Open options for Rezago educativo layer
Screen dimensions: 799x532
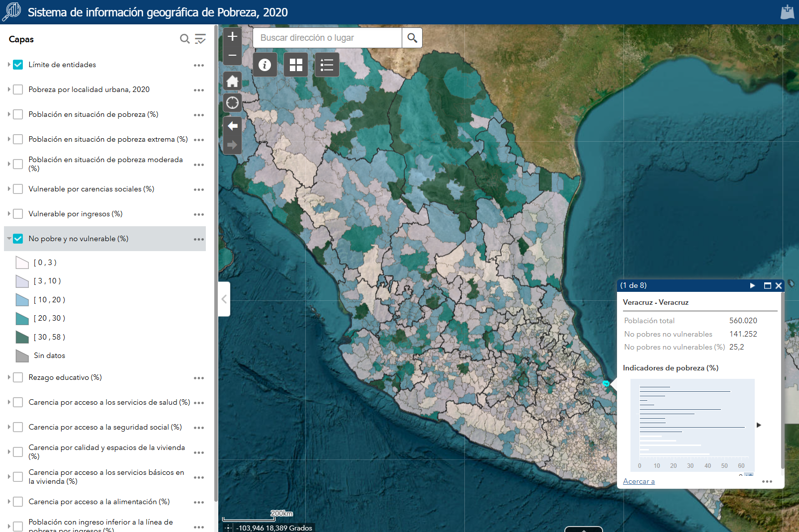pos(199,378)
